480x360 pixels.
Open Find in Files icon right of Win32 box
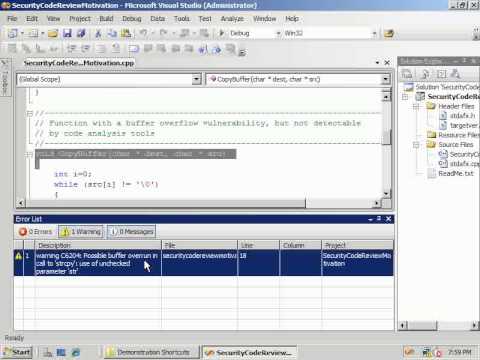coord(389,33)
